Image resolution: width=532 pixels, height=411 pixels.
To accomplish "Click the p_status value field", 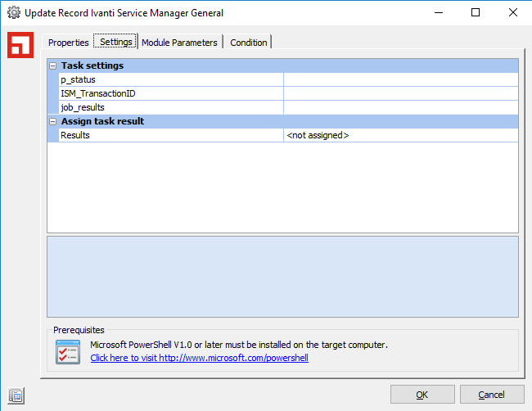I will pyautogui.click(x=401, y=79).
